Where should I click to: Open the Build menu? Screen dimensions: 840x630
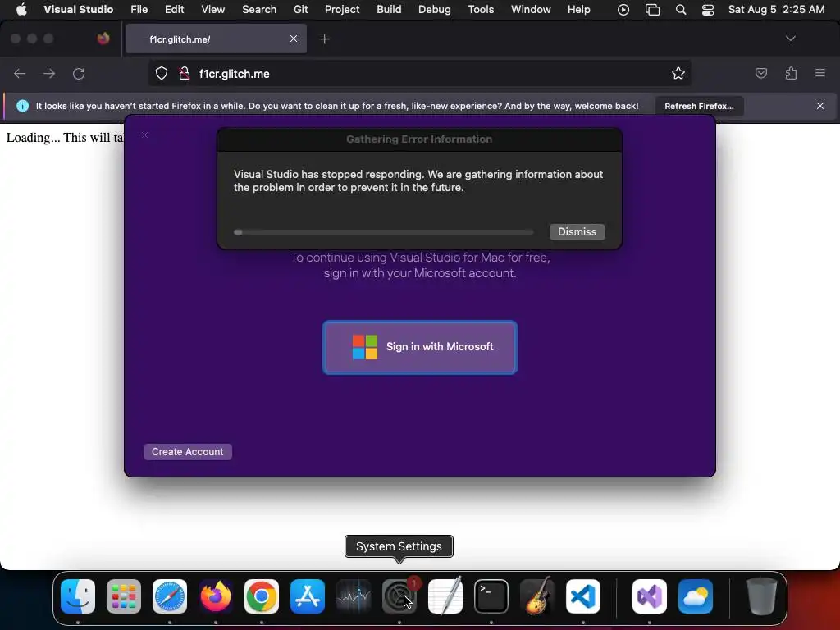coord(389,10)
